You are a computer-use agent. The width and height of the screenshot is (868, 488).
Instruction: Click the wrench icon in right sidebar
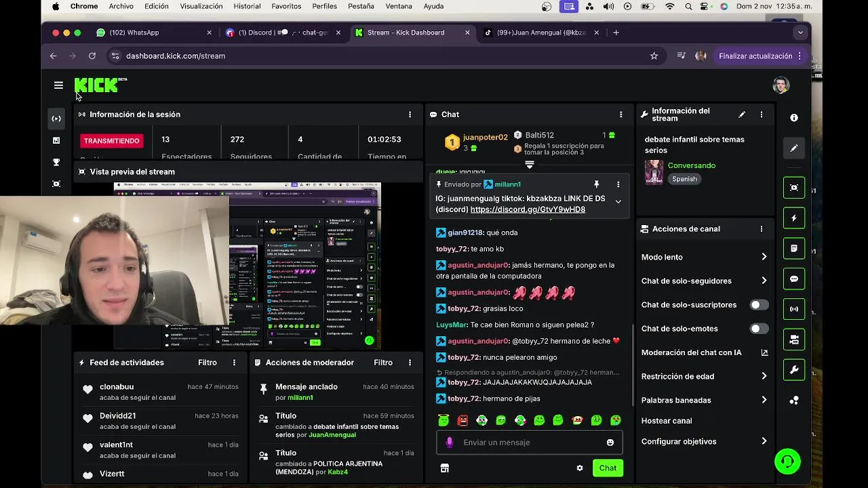pyautogui.click(x=794, y=370)
